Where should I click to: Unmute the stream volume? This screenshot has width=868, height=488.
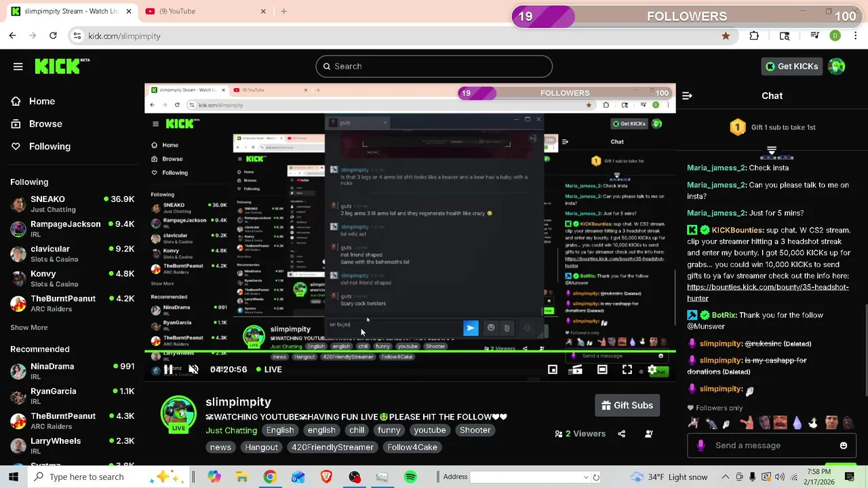(193, 369)
